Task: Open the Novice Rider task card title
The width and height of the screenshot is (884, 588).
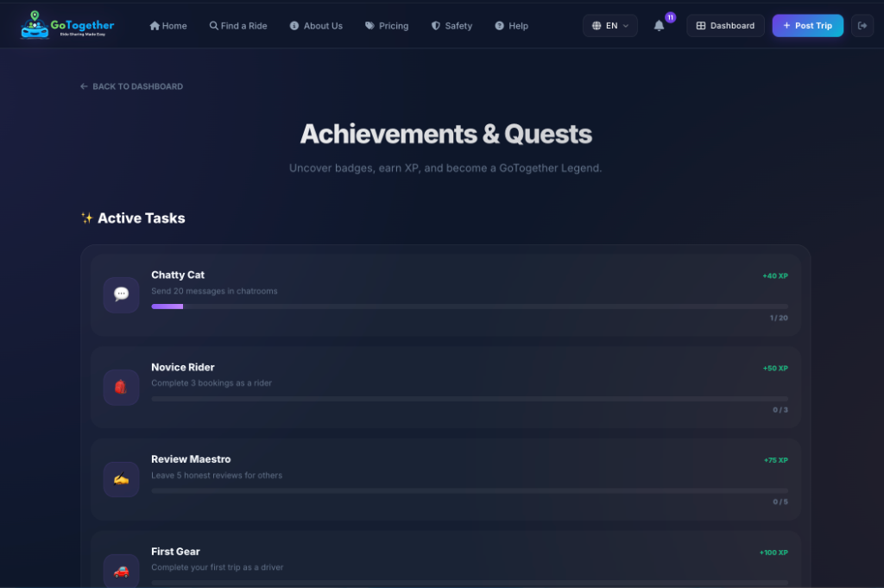Action: [183, 367]
